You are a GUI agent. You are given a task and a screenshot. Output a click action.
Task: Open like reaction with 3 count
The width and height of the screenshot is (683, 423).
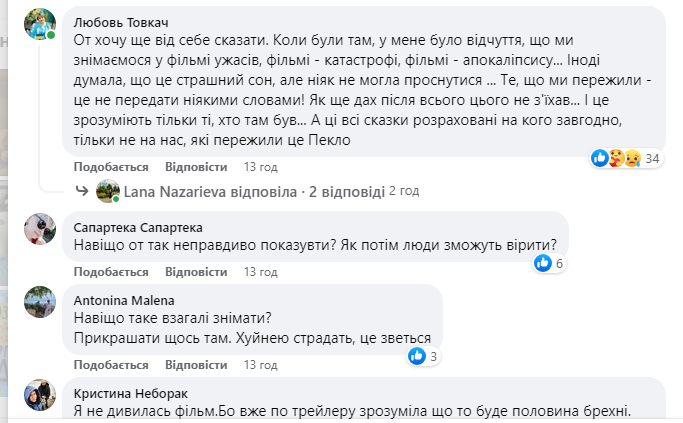point(422,355)
